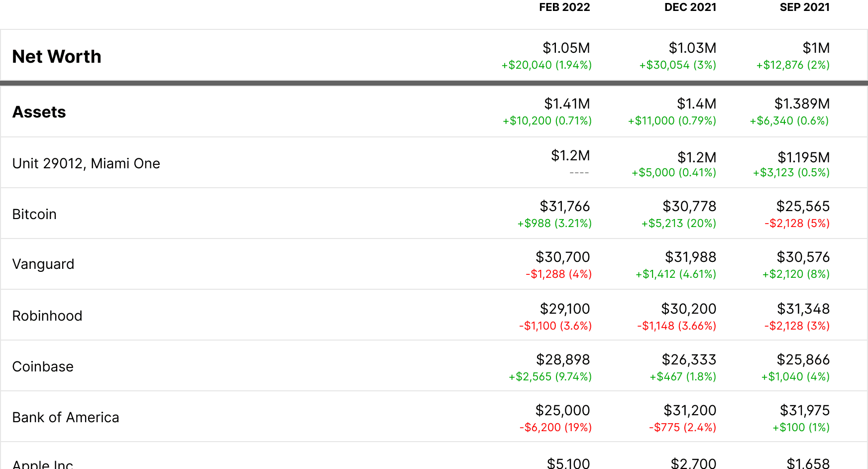Open the SEP 2021 column header
This screenshot has width=868, height=469.
pyautogui.click(x=804, y=7)
